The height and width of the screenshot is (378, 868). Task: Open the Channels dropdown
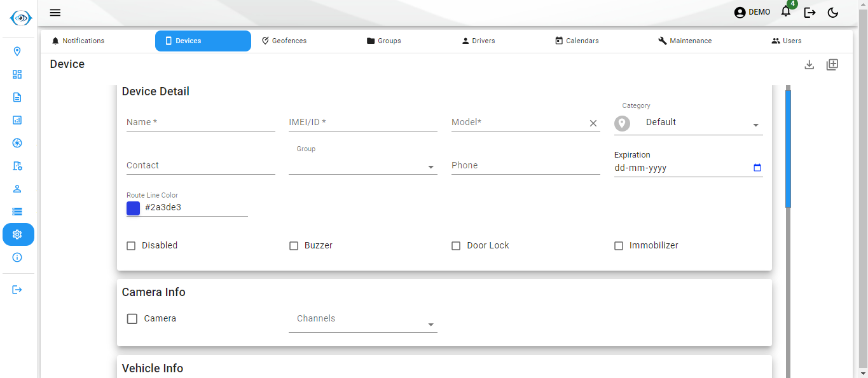(431, 324)
